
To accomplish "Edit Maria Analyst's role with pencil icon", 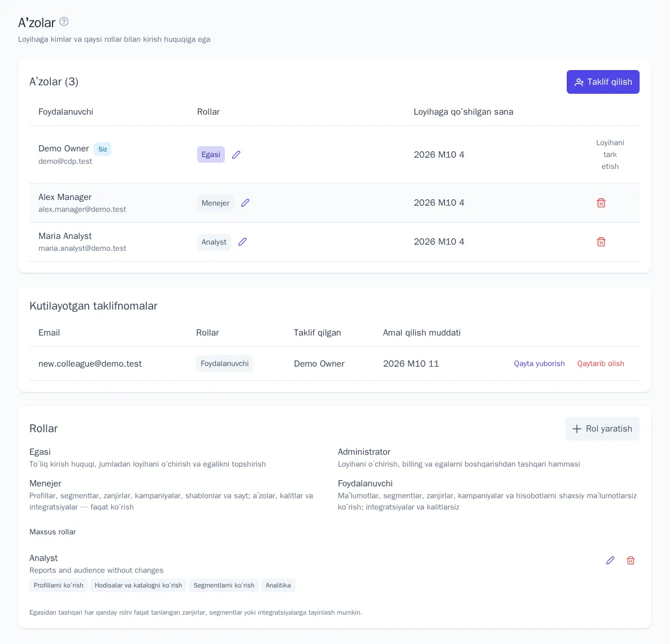I will coord(242,242).
